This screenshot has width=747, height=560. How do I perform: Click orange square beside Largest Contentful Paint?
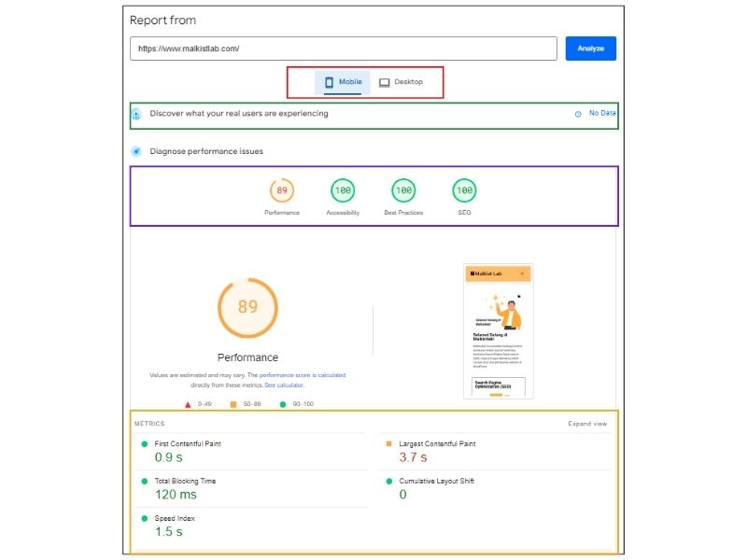coord(390,444)
